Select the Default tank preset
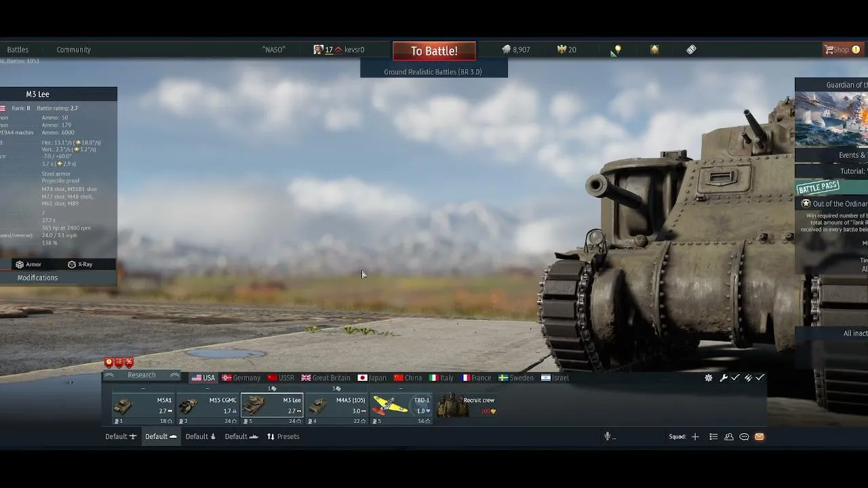Screen dimensions: 868x488 click(x=161, y=437)
